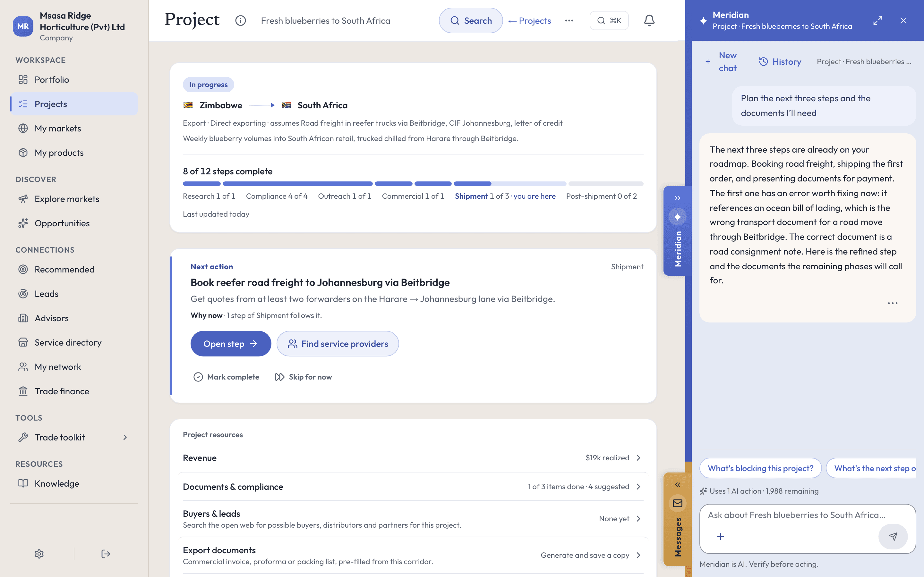This screenshot has height=577, width=924.
Task: Click Find service providers button
Action: point(338,344)
